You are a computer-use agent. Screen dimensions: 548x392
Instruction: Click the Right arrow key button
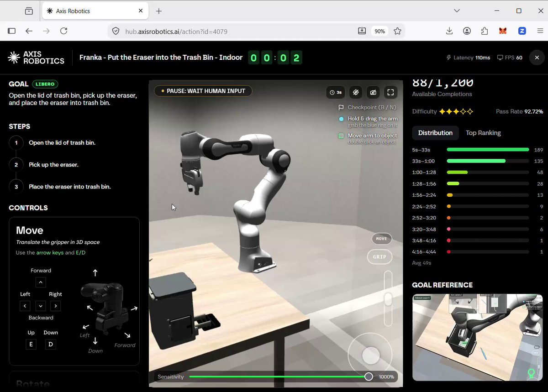click(56, 306)
